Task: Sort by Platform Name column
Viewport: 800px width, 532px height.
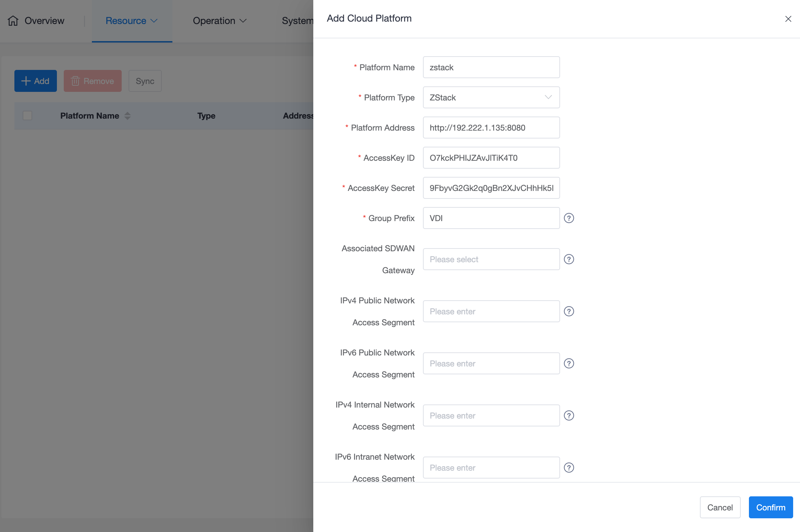Action: (128, 116)
